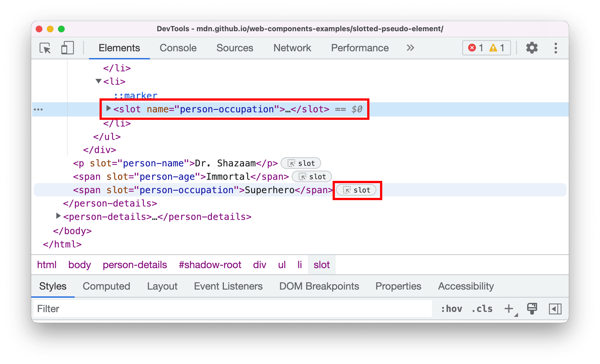The height and width of the screenshot is (364, 600).
Task: Expand the slot name person-occupation node
Action: coord(107,109)
